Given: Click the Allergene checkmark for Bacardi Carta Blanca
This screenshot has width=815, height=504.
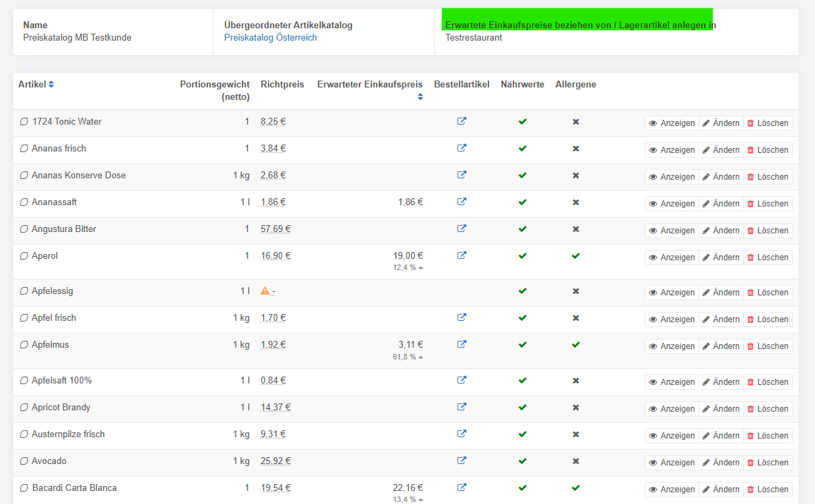Looking at the screenshot, I should [x=576, y=488].
